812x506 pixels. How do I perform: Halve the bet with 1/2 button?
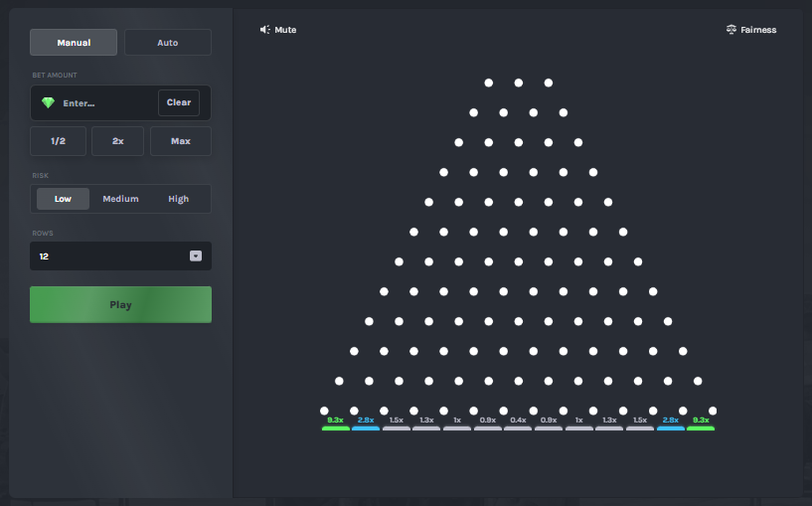[58, 141]
